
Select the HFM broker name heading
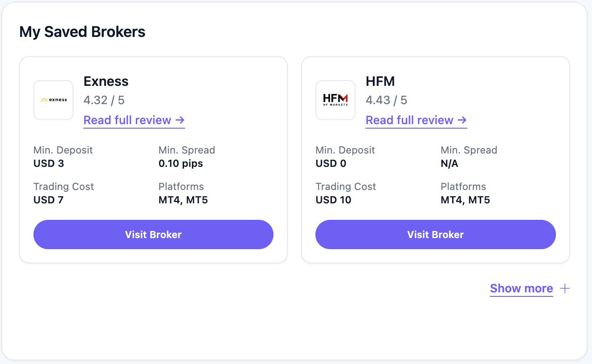click(x=380, y=81)
